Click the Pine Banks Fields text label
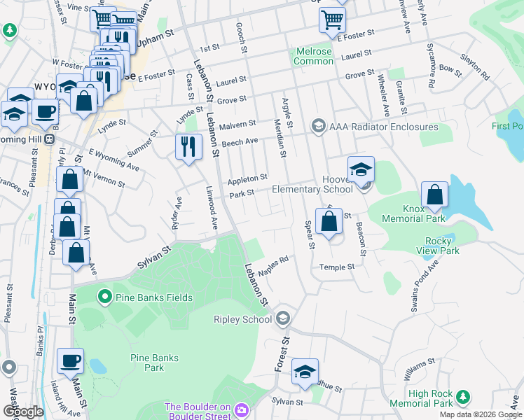Screen dimensions: 524x420 (154, 297)
